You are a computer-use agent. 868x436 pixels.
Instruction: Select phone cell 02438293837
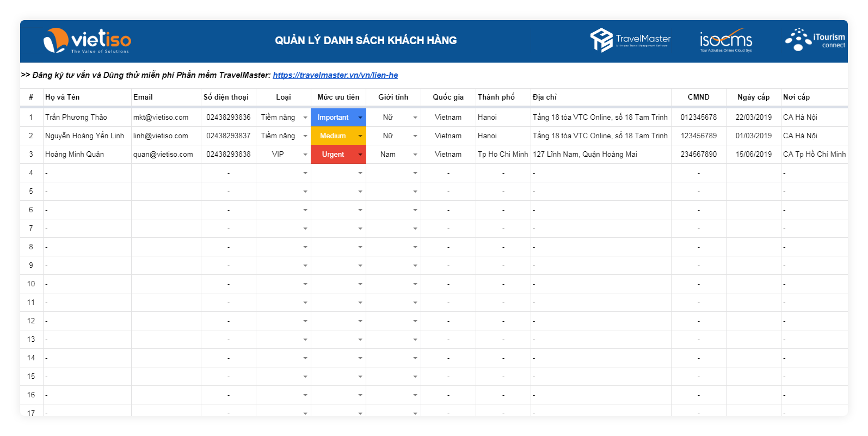click(x=229, y=136)
